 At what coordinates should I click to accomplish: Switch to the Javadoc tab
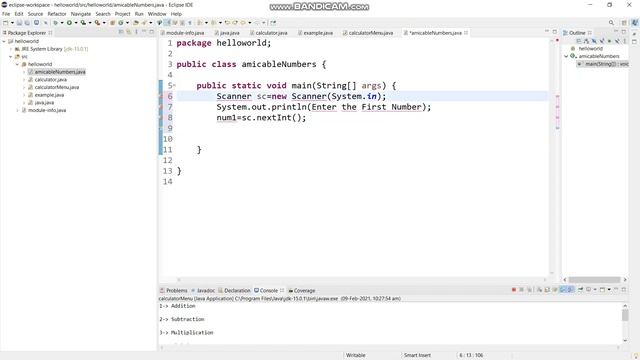click(203, 291)
